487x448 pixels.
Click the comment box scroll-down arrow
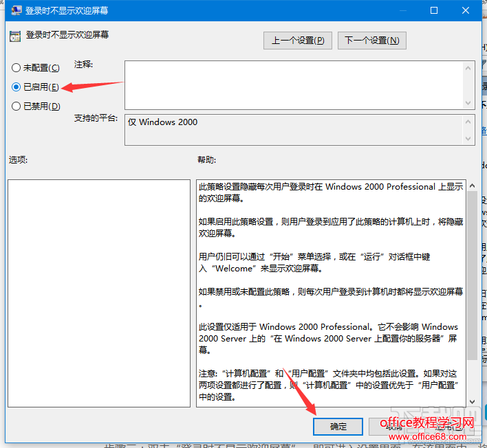click(468, 102)
